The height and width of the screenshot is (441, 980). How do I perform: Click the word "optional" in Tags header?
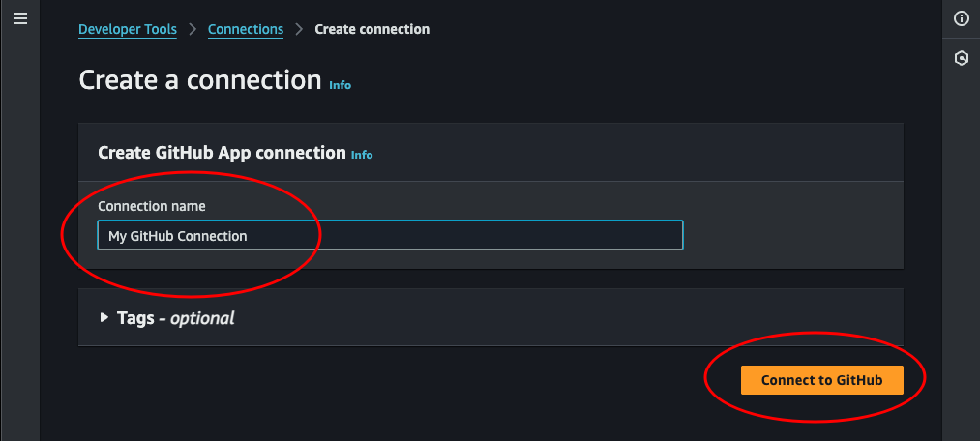pyautogui.click(x=202, y=317)
